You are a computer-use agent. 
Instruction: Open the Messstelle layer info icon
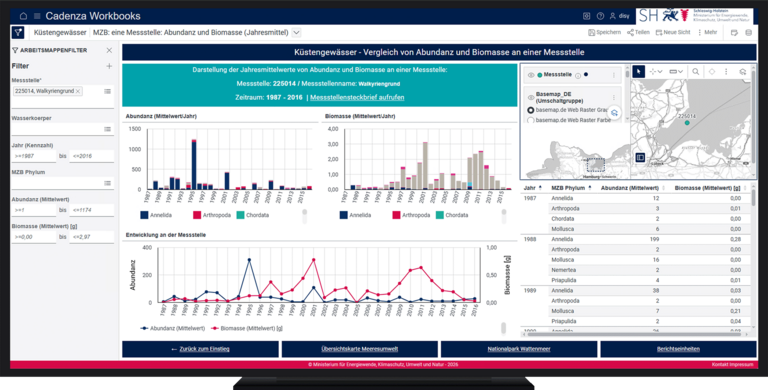click(x=577, y=75)
